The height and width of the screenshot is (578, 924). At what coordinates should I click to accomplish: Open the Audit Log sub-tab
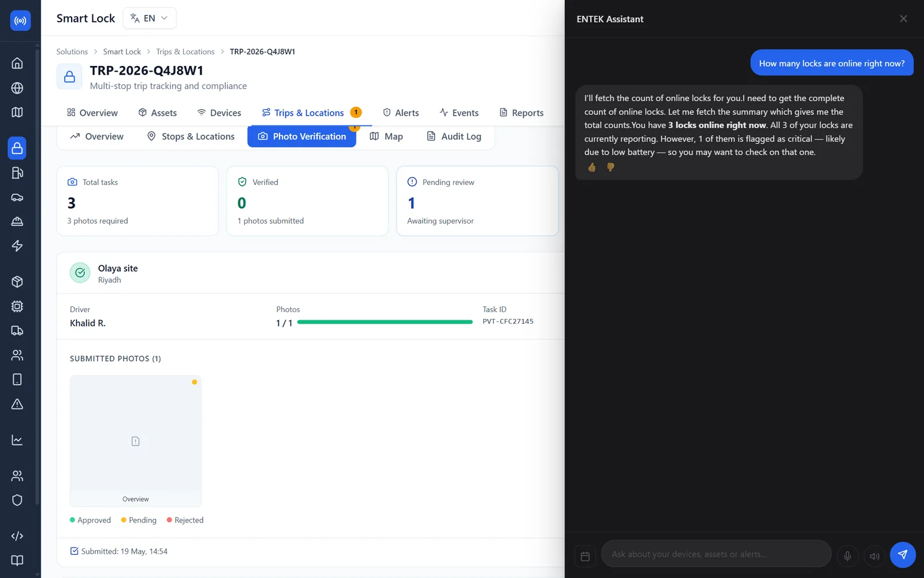(454, 136)
